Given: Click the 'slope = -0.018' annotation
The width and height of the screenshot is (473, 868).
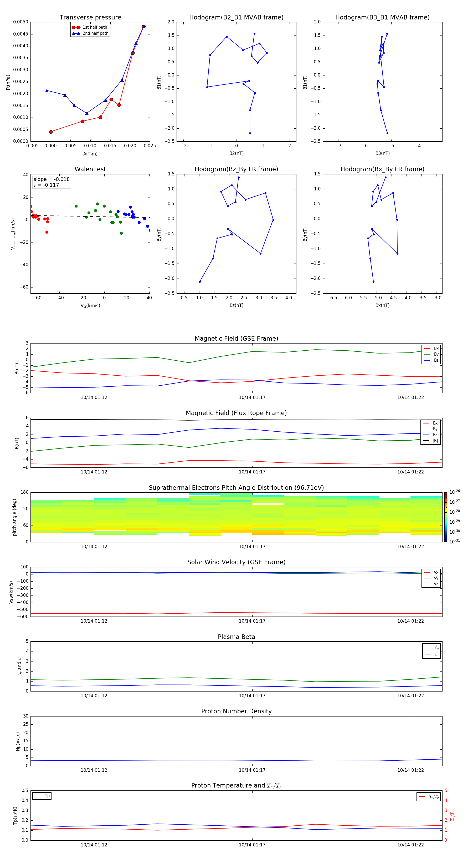Looking at the screenshot, I should 52,179.
